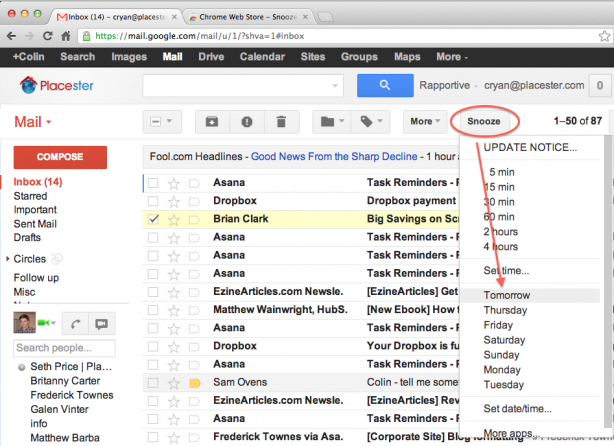The height and width of the screenshot is (446, 614).
Task: Click the UPDATE NOTICE... entry
Action: tap(530, 148)
